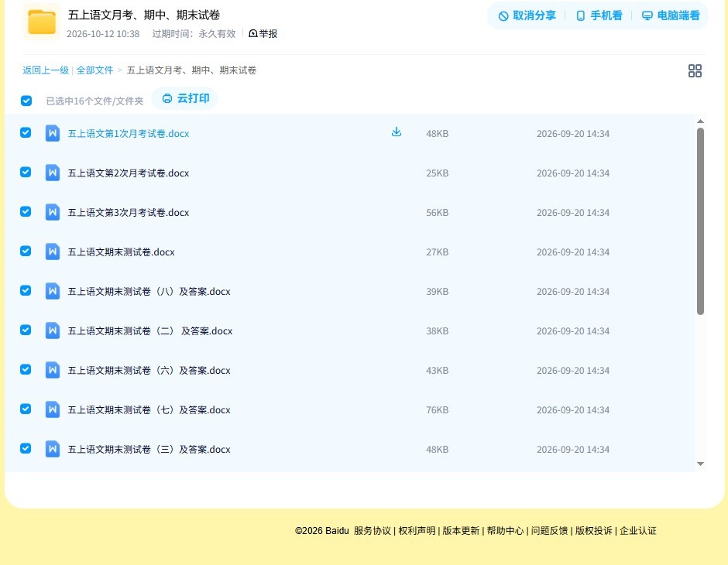Open 五上语文期末测试卷（六）及答案.docx
728x565 pixels.
click(x=149, y=370)
